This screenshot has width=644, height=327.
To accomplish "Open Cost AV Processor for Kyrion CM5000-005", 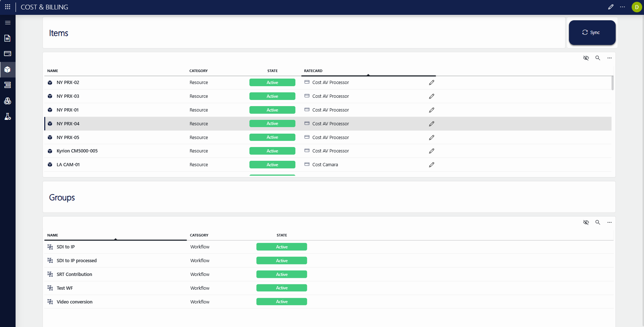I will 331,151.
